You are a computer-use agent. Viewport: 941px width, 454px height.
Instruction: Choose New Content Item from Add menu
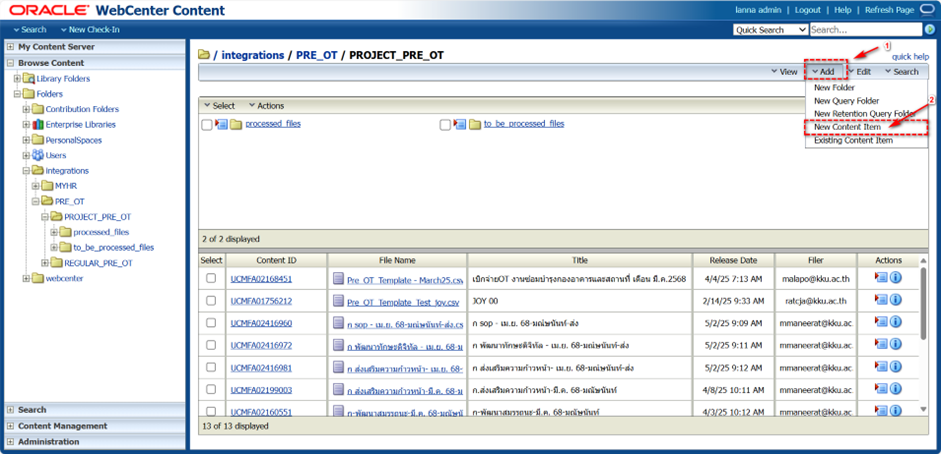coord(846,127)
